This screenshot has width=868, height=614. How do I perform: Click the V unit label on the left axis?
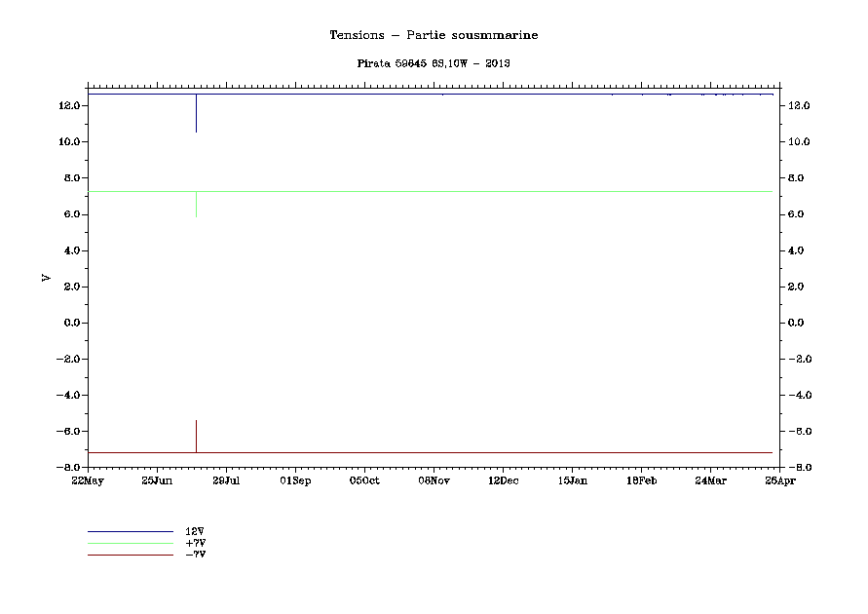click(x=46, y=278)
